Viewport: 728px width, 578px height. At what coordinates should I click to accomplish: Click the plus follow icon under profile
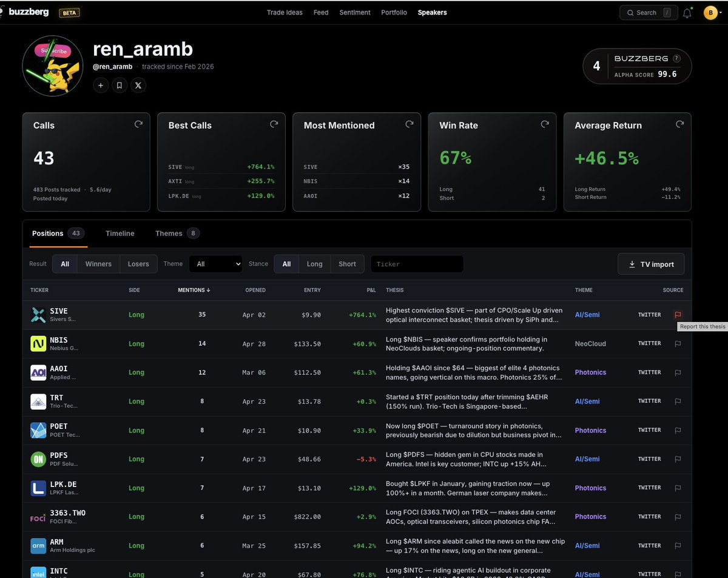click(x=101, y=86)
